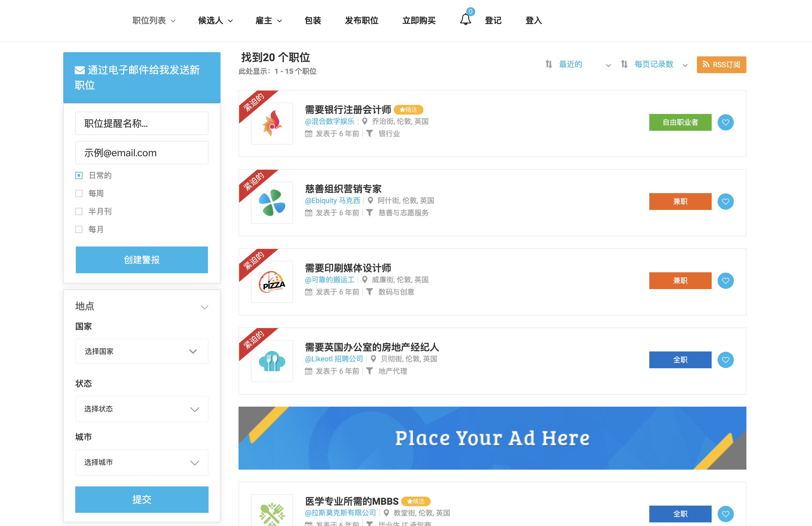Viewport: 812px width, 526px height.
Task: Click the 登入 link
Action: tap(534, 20)
